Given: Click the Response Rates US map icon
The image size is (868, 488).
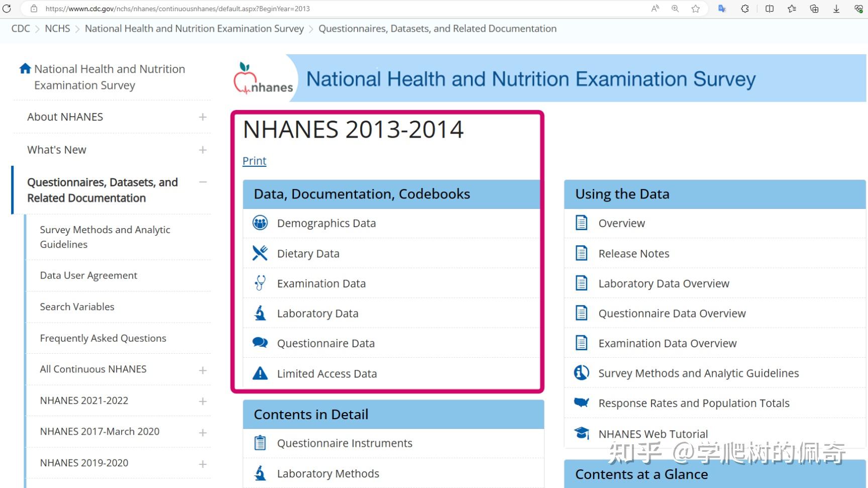Looking at the screenshot, I should pyautogui.click(x=581, y=403).
